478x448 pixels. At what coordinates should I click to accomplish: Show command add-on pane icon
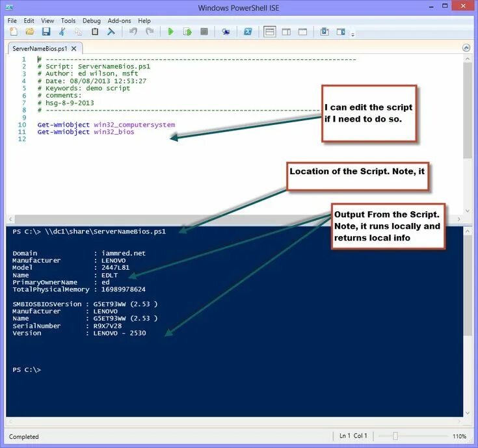pos(341,32)
